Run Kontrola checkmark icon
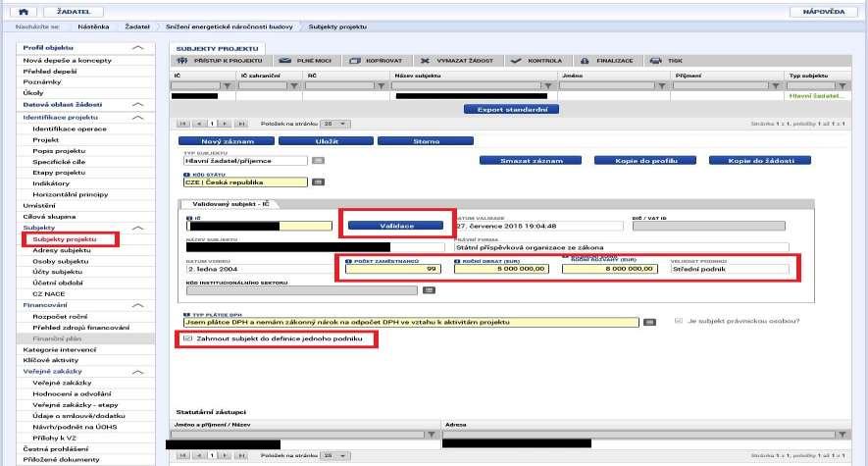Viewport: 868px width, 466px height. pos(516,60)
